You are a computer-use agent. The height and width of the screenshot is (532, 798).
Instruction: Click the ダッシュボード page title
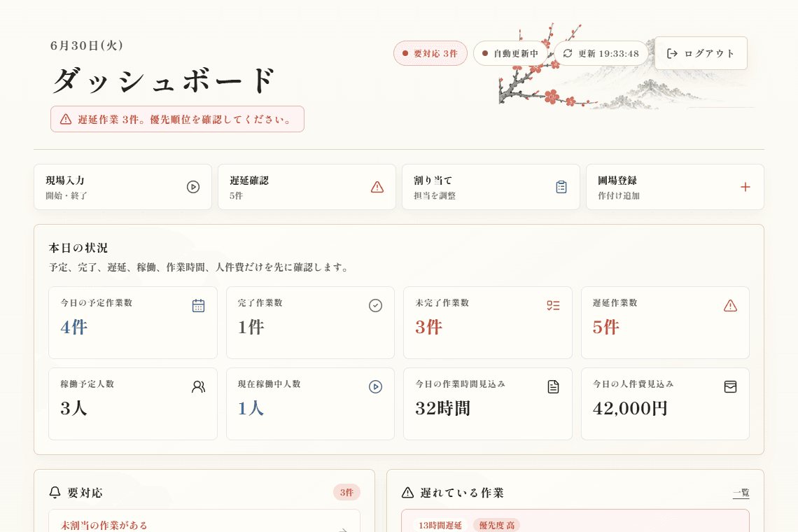coord(164,80)
